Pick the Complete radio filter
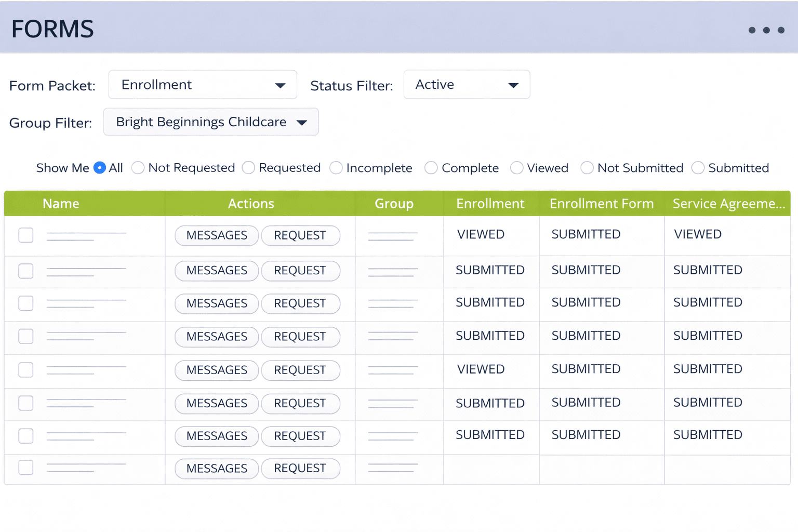The width and height of the screenshot is (798, 532). tap(431, 168)
